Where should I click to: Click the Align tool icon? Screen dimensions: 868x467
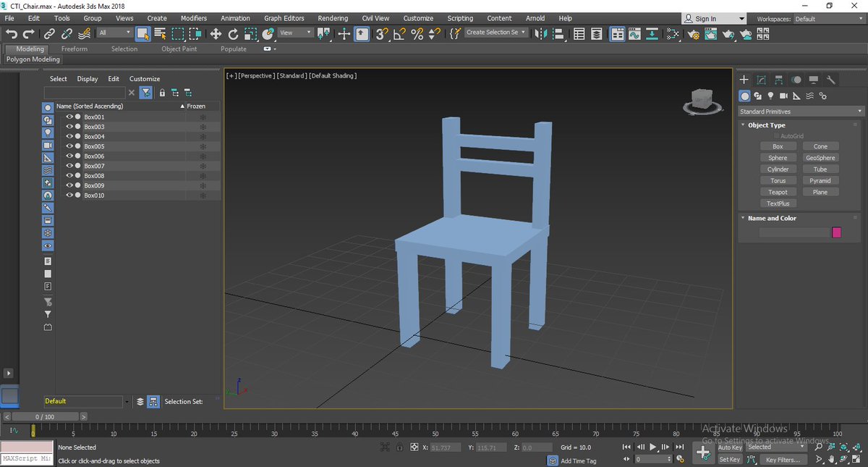point(557,33)
